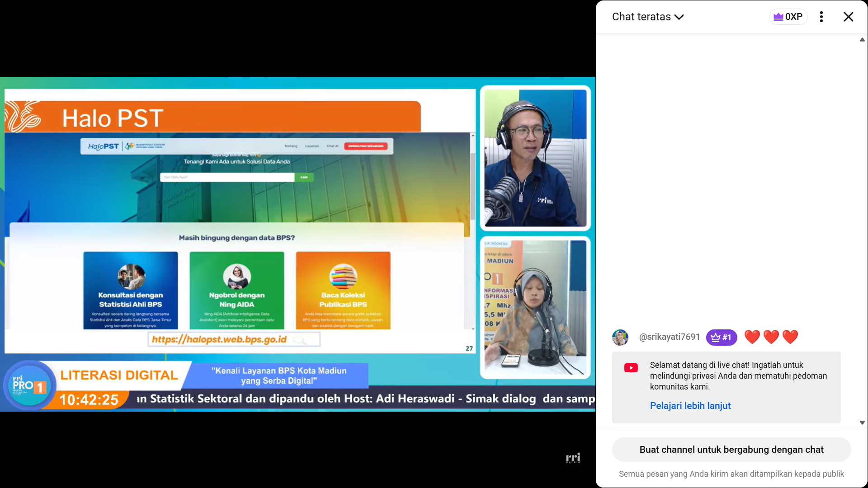Click the male host webcam thumbnail
The image size is (868, 488).
535,158
